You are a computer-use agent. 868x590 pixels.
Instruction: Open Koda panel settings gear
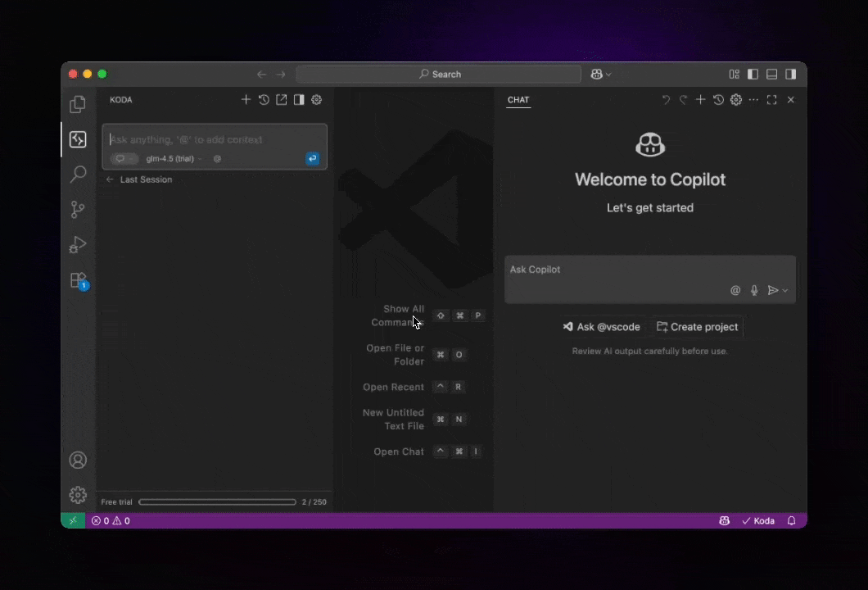point(316,100)
